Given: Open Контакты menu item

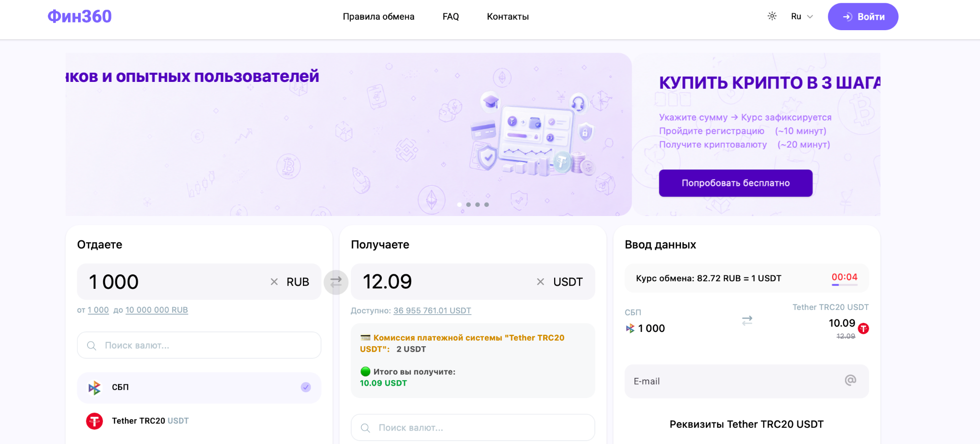Looking at the screenshot, I should [508, 17].
